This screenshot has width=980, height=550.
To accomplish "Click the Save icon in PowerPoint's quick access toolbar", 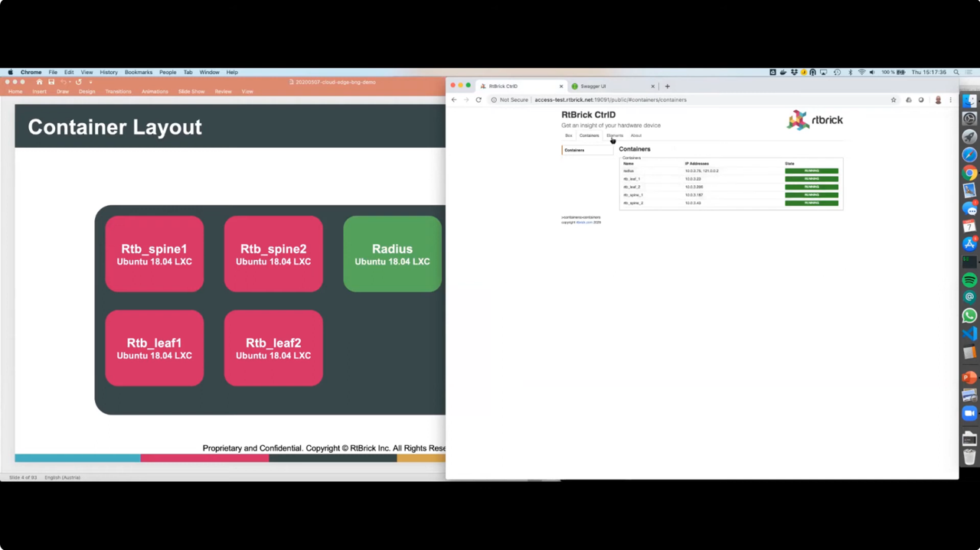I will click(x=51, y=82).
